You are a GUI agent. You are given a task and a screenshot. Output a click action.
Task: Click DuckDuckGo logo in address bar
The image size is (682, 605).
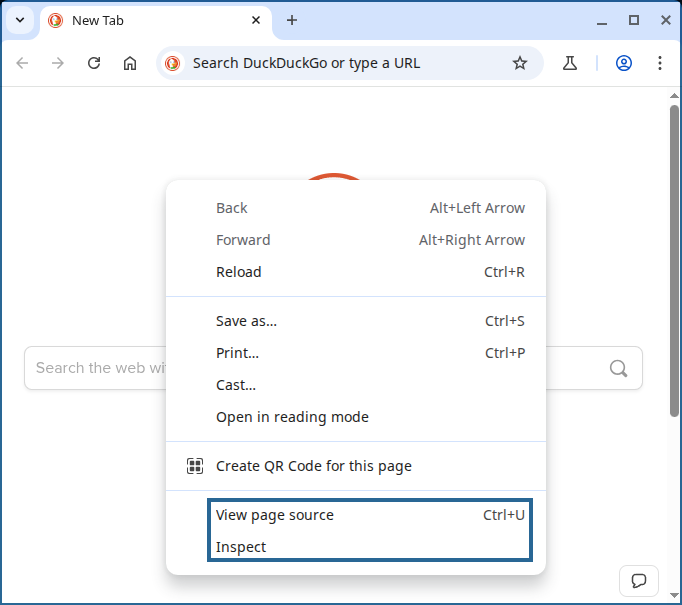(173, 64)
